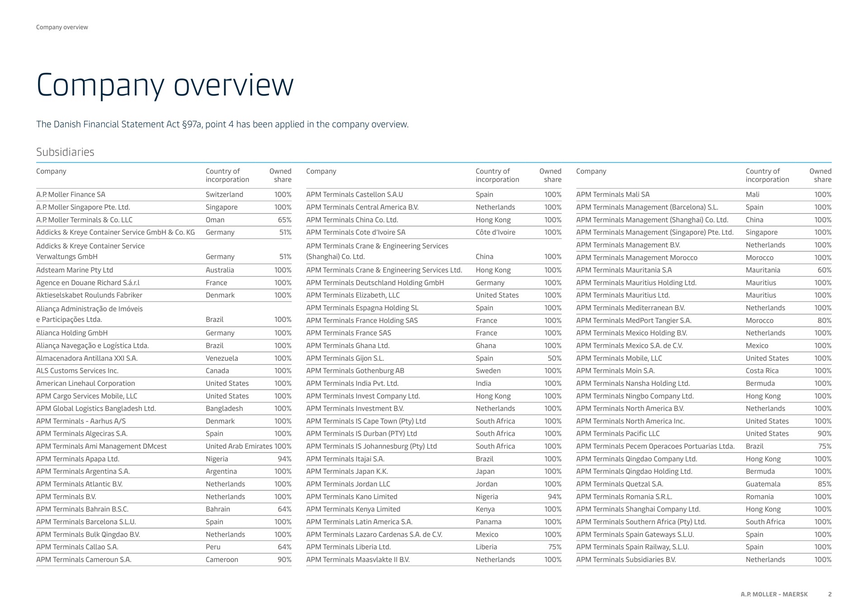Click 'APM Terminals Liberia Ltd.' company name
Viewport: 868px width, 614px height.
coord(348,547)
